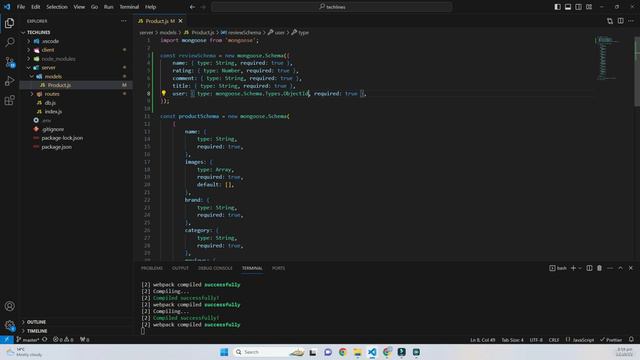This screenshot has width=640, height=360.
Task: Open terminal panel more actions ellipsis
Action: [x=610, y=268]
